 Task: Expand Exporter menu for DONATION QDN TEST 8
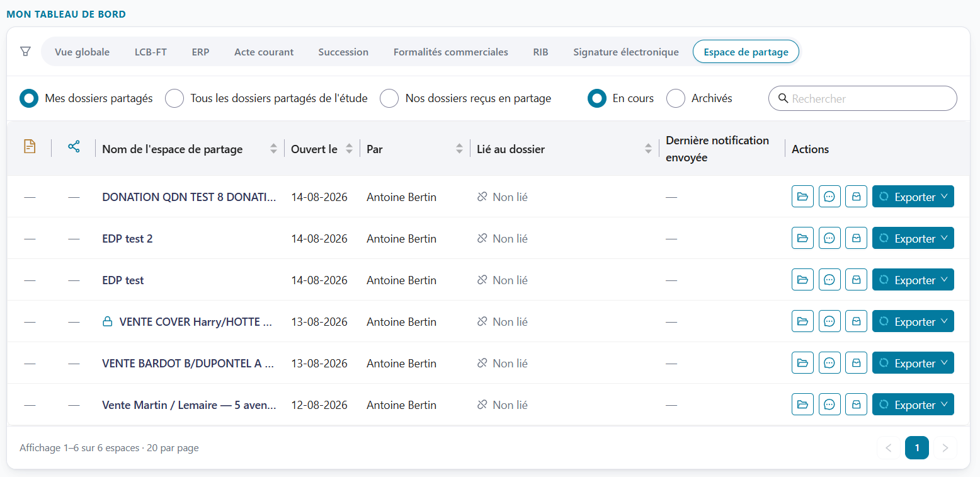point(913,197)
